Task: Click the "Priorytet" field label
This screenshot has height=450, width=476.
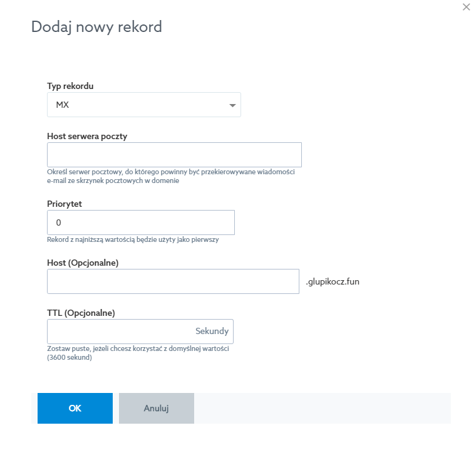Action: point(65,204)
